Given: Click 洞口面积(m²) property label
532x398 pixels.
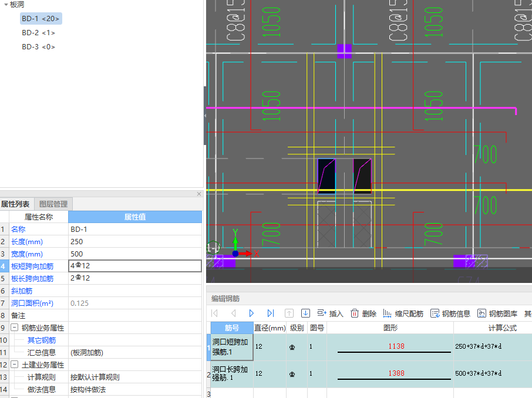Looking at the screenshot, I should coord(32,303).
